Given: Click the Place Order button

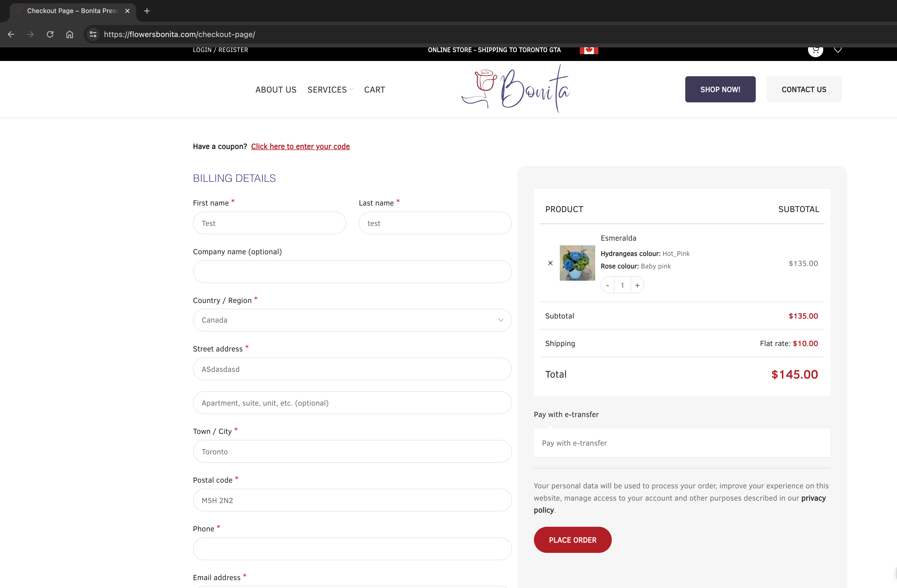Looking at the screenshot, I should click(573, 540).
